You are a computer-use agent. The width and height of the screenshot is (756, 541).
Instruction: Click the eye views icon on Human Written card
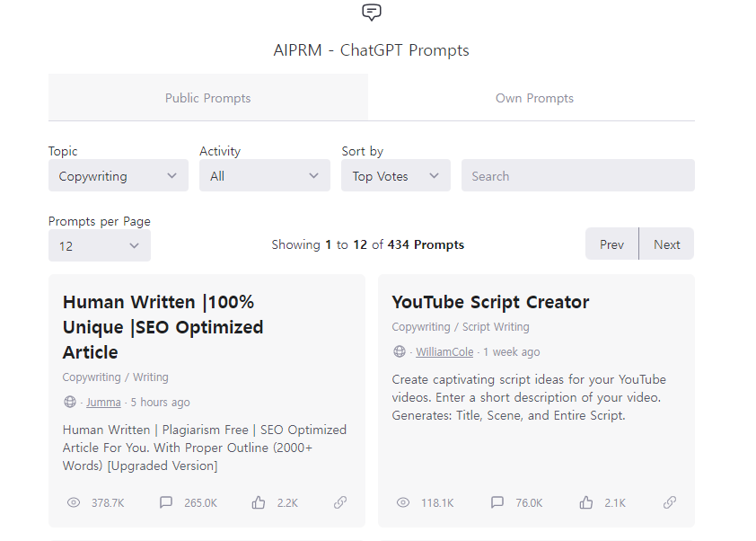pos(74,502)
